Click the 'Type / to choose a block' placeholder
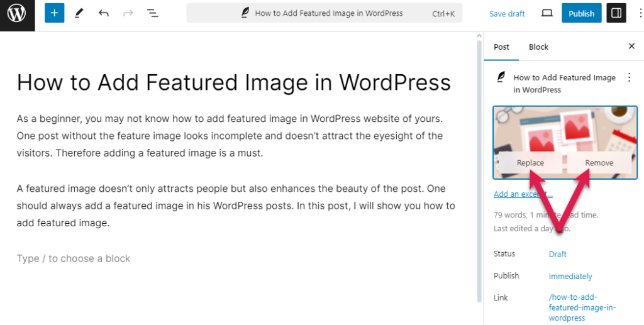 (x=74, y=258)
